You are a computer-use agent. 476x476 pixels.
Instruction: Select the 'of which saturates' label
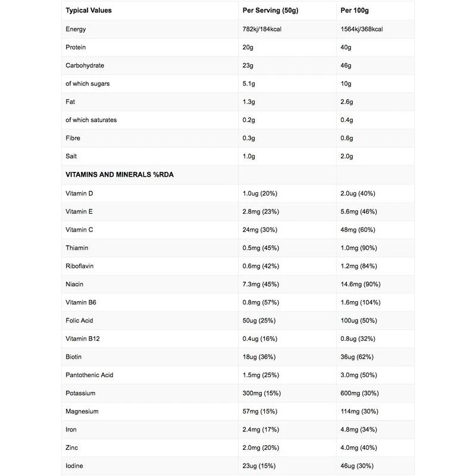[91, 120]
